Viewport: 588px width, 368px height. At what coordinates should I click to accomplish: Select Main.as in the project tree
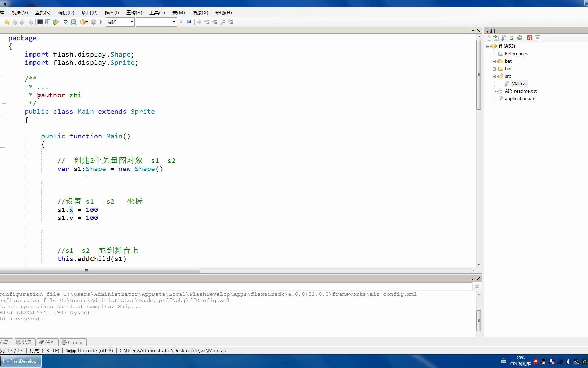[519, 83]
